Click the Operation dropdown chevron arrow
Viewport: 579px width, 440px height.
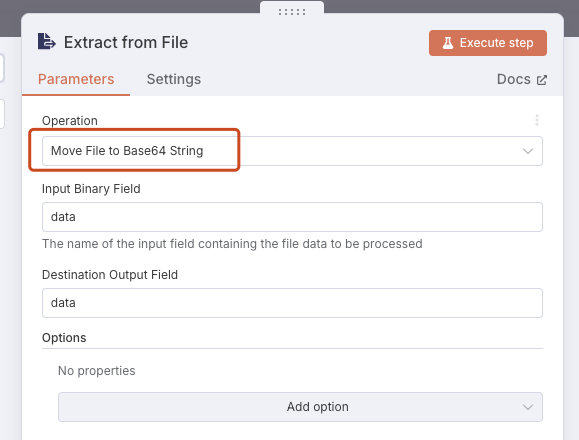coord(528,151)
